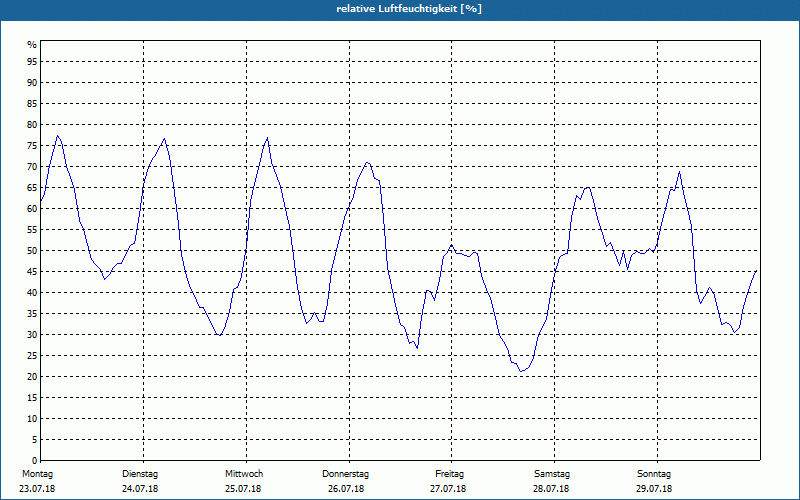
Task: Click the 5 y-axis value
Action: click(x=35, y=440)
